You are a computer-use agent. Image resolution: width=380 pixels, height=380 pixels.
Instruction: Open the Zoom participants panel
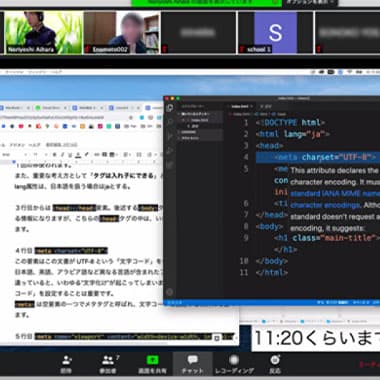(109, 364)
